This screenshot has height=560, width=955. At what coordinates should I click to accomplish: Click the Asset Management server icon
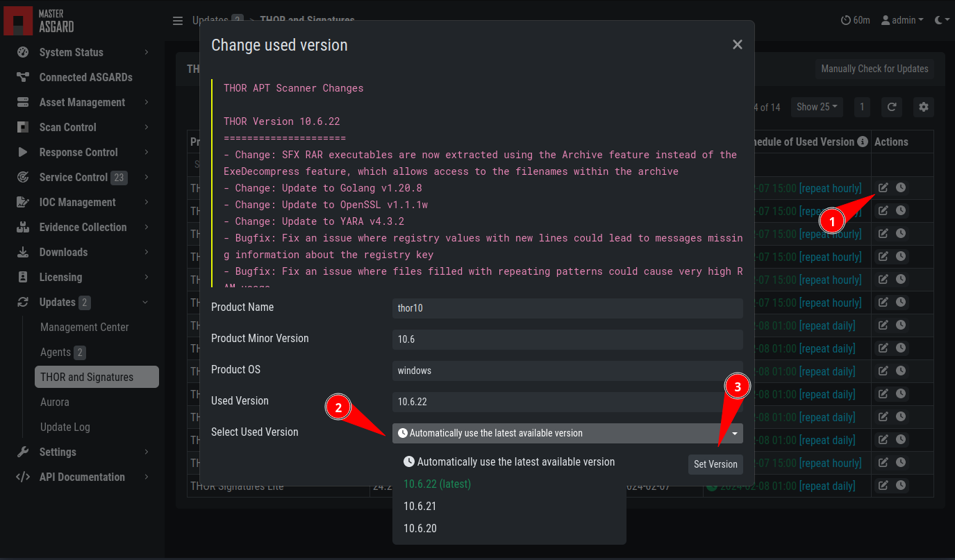click(x=23, y=102)
